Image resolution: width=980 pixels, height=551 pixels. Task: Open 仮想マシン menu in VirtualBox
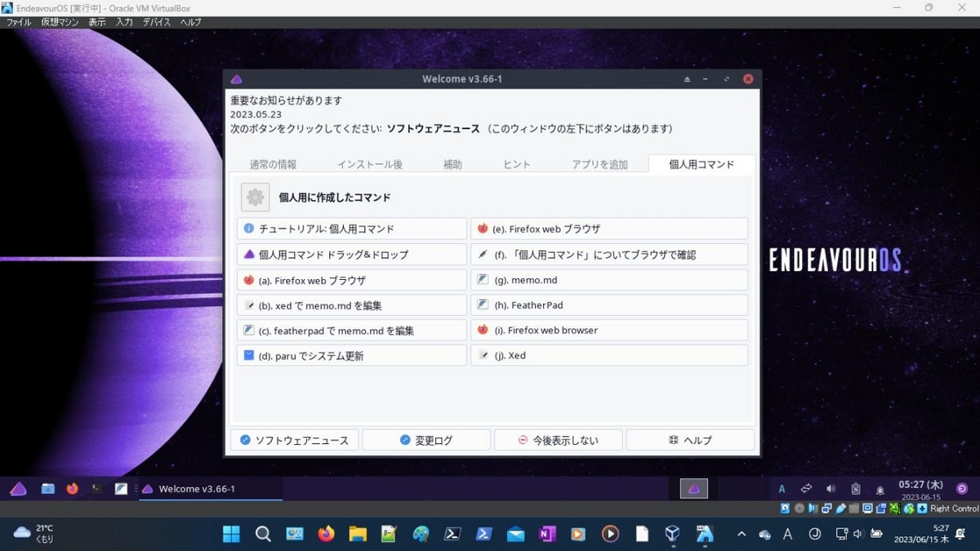point(60,22)
